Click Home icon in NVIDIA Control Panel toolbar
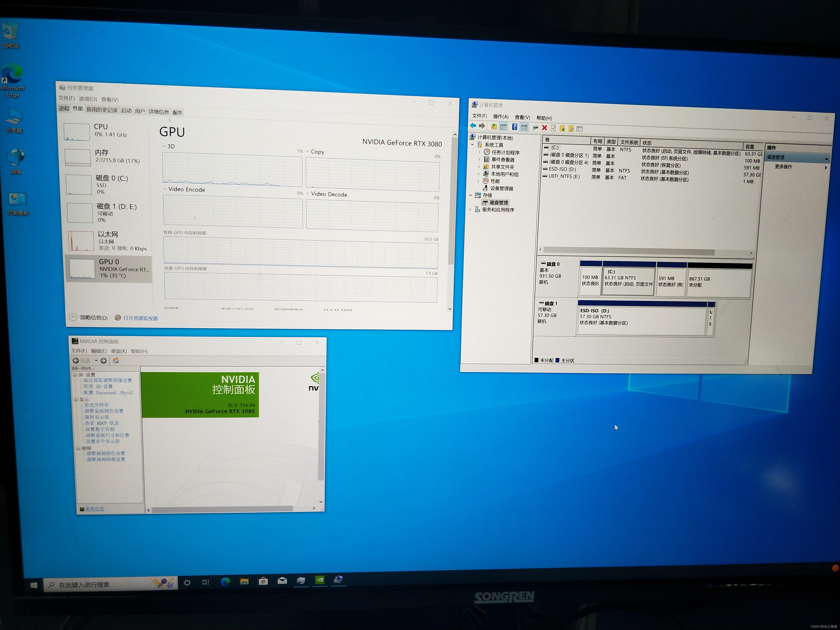This screenshot has height=630, width=840. (116, 361)
